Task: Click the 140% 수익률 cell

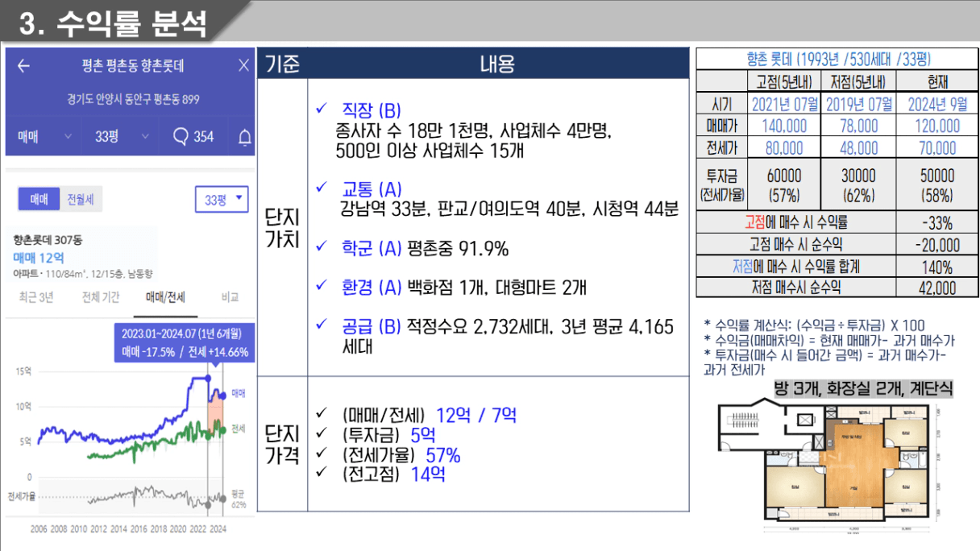Action: tap(937, 267)
